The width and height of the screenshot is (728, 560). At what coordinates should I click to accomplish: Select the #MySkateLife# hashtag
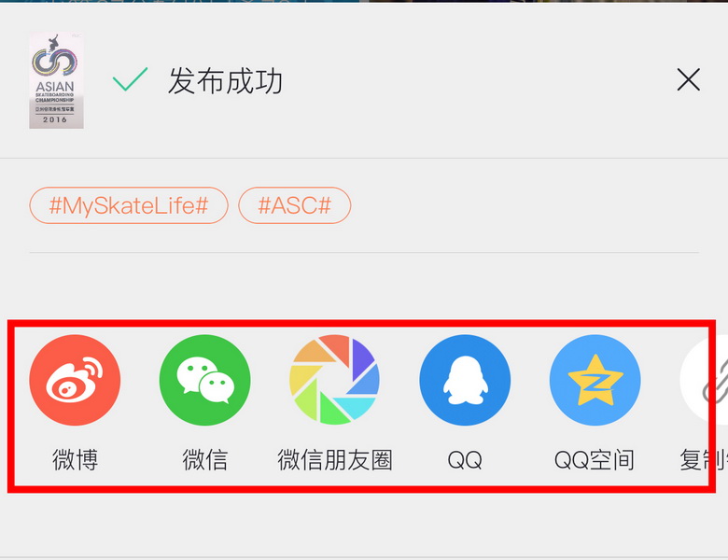point(129,205)
